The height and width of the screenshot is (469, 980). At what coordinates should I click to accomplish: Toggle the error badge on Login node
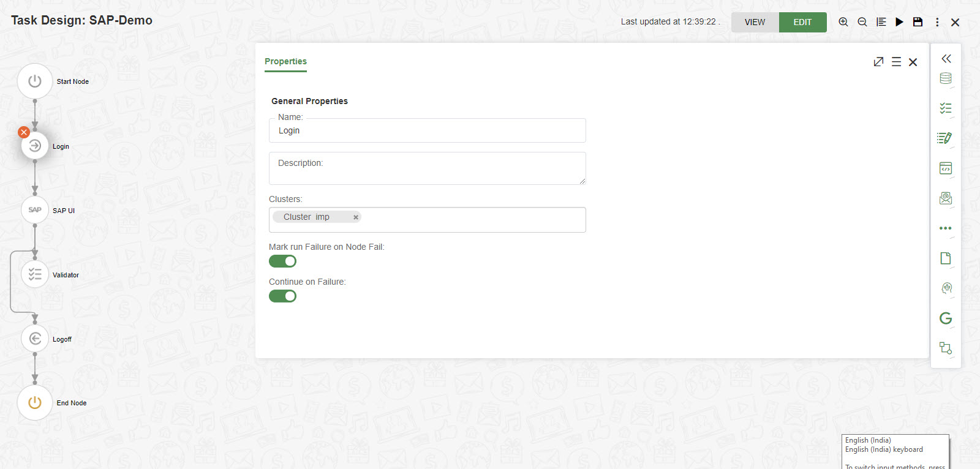tap(23, 132)
